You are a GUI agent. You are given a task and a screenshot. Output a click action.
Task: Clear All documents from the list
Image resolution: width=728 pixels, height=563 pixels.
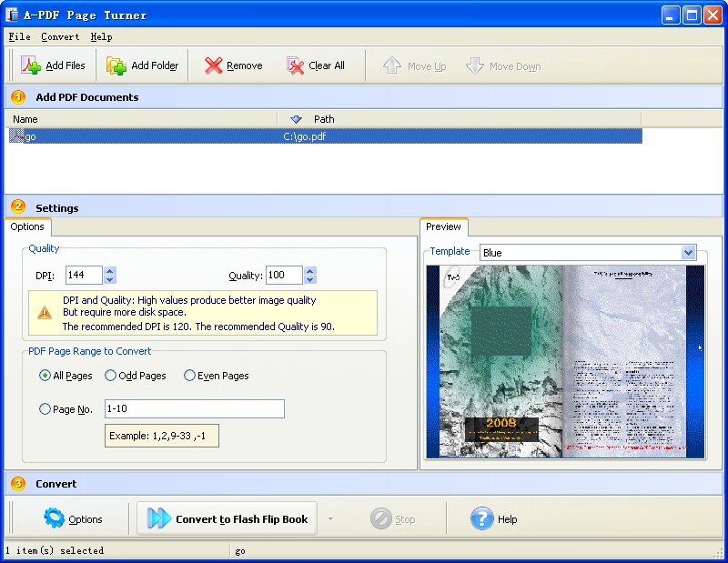pyautogui.click(x=294, y=65)
